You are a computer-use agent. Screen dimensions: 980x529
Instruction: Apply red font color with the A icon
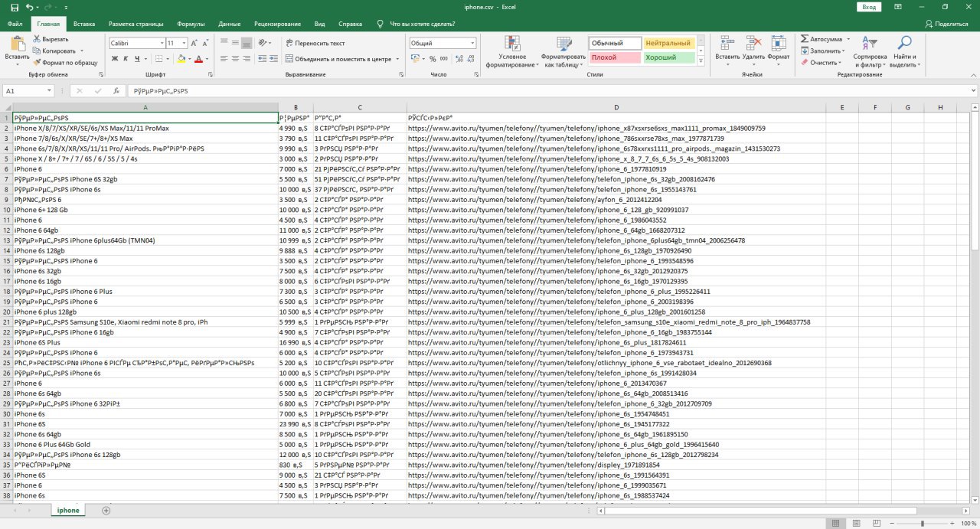click(198, 59)
